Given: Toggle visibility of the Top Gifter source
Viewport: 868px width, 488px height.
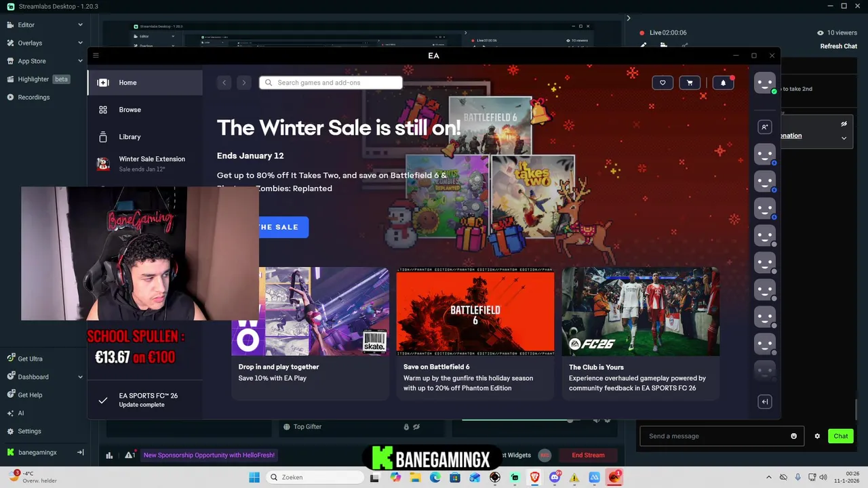Looking at the screenshot, I should pos(416,427).
